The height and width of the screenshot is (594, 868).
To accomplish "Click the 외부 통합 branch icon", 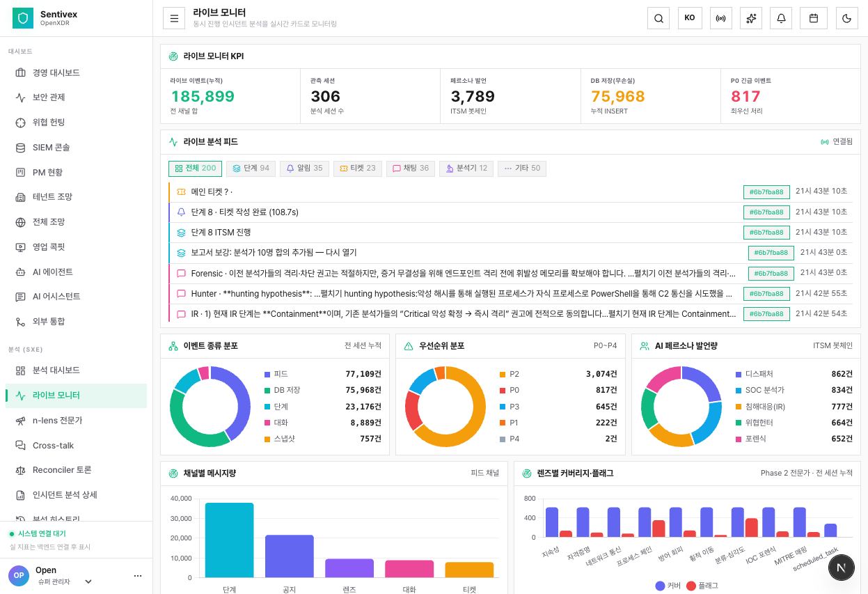I will pyautogui.click(x=20, y=322).
